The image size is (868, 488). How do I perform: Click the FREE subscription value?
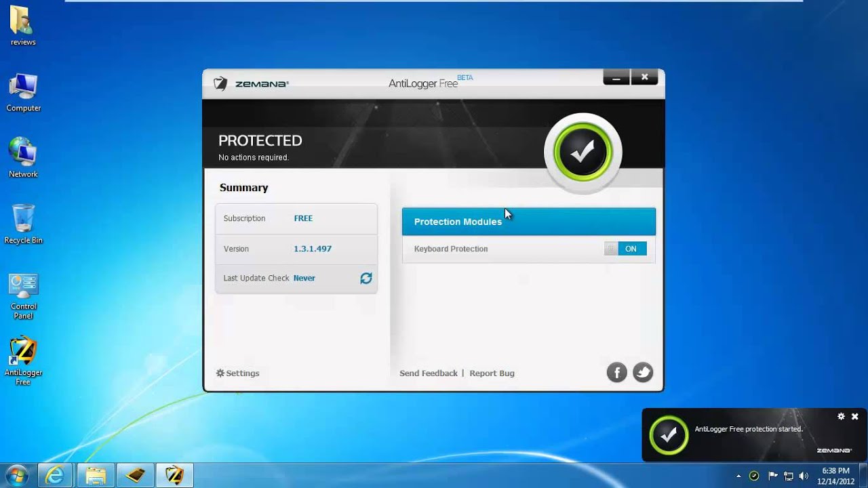pyautogui.click(x=303, y=218)
